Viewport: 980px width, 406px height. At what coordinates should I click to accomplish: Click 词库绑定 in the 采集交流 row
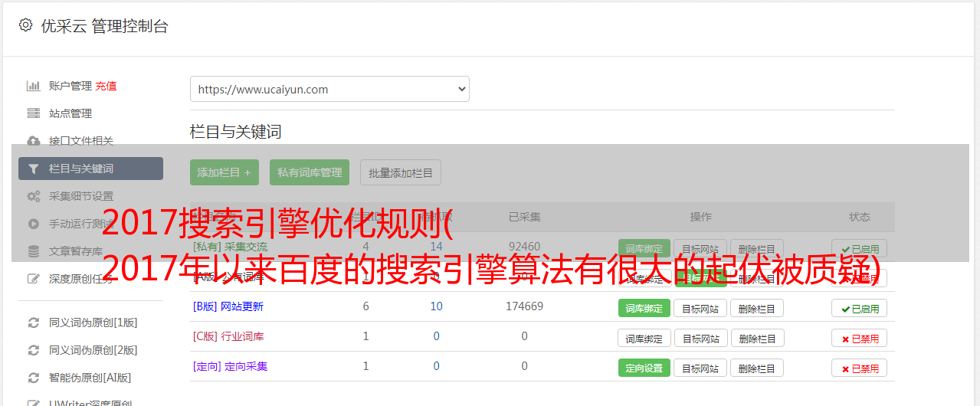pos(644,248)
